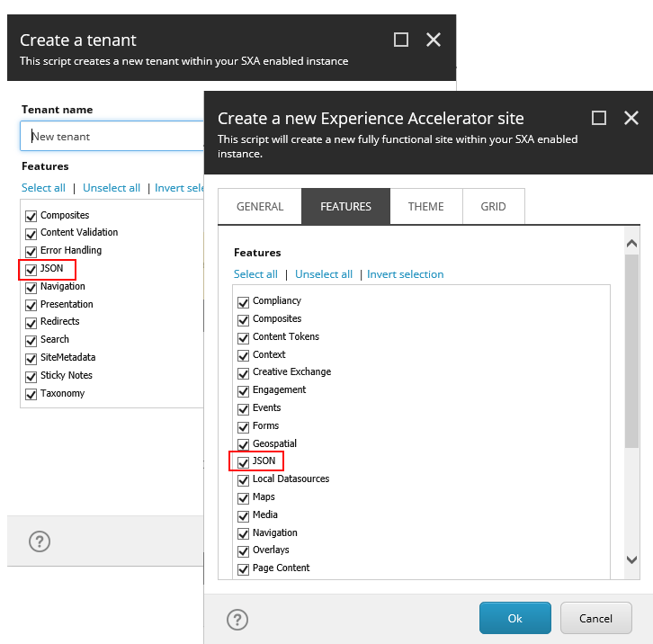Click Invert selection link in site features
This screenshot has width=653, height=644.
tap(405, 274)
